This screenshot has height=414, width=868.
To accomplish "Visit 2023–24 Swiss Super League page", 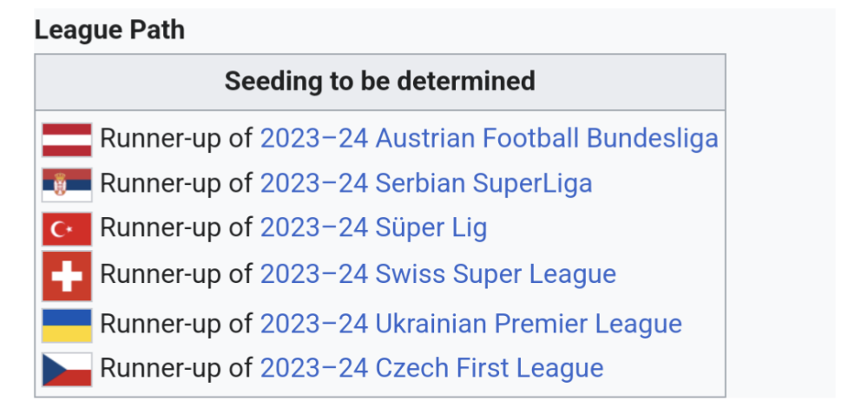I will [437, 274].
